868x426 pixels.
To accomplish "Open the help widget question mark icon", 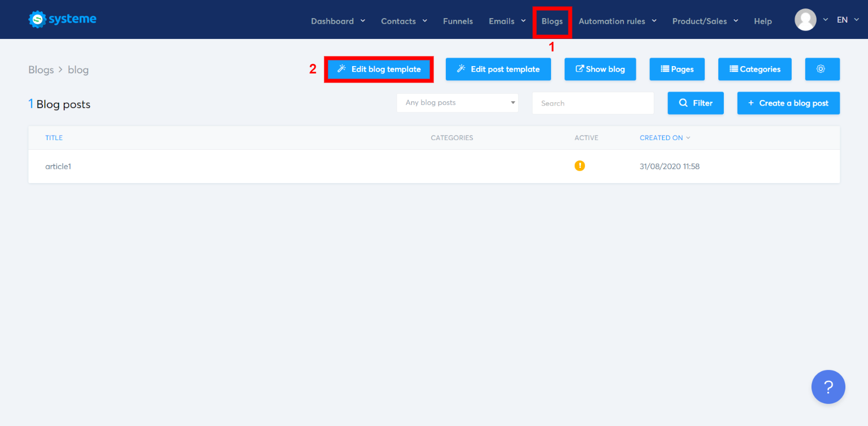I will [x=828, y=386].
